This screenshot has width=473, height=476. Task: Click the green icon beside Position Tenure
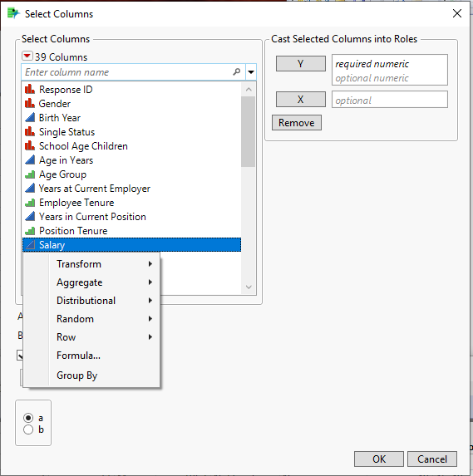29,231
